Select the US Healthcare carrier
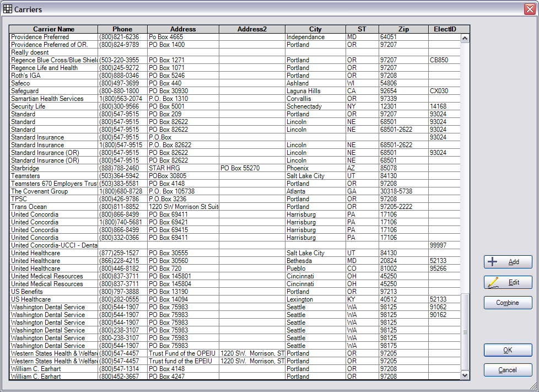The height and width of the screenshot is (392, 539). [x=235, y=299]
